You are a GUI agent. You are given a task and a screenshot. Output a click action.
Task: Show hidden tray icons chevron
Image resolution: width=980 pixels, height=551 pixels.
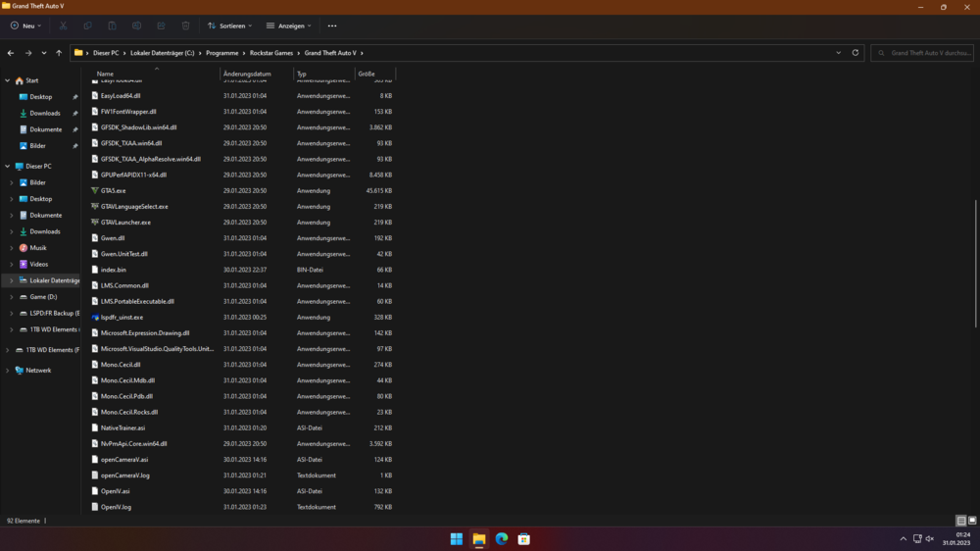pos(904,538)
